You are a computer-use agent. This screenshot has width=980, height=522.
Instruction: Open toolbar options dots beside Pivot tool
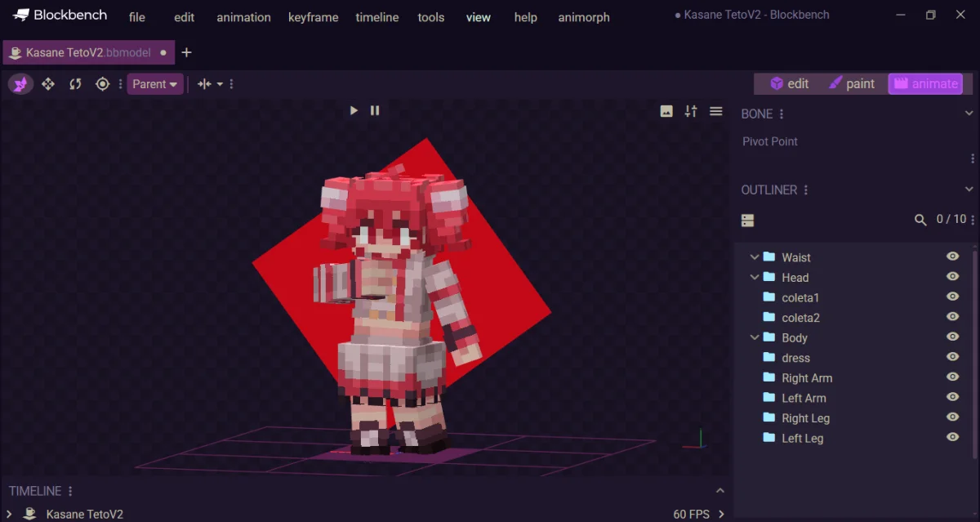click(x=121, y=83)
